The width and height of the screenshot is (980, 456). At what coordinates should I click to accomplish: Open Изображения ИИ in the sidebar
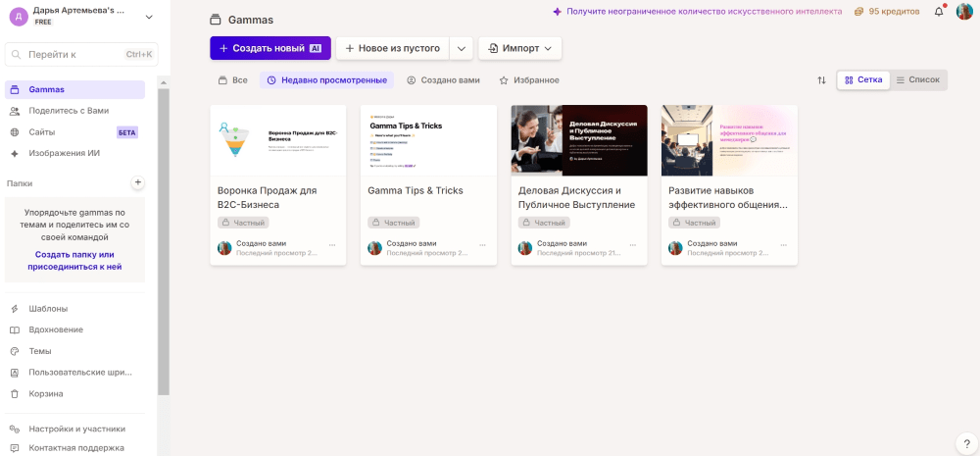point(75,153)
